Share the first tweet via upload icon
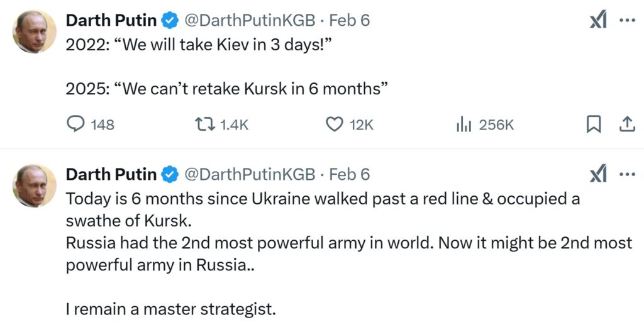Image resolution: width=644 pixels, height=332 pixels. (626, 124)
